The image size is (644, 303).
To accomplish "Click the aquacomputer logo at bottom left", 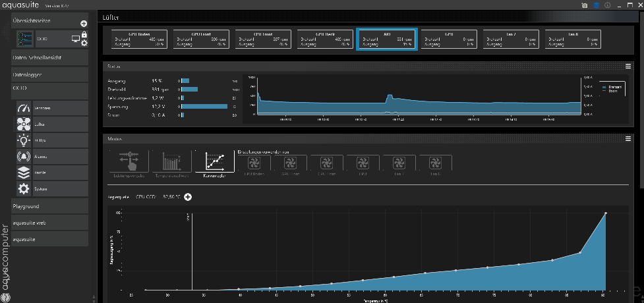I will pos(5,263).
